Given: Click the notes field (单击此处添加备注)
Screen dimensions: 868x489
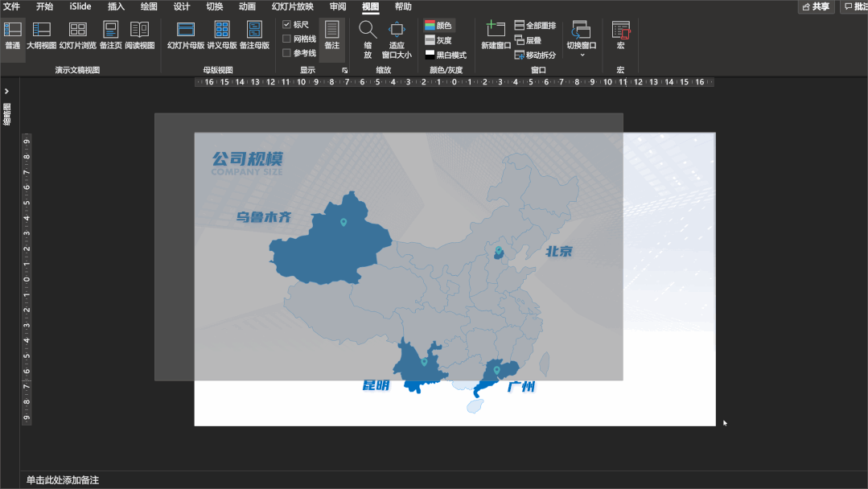Looking at the screenshot, I should pos(63,480).
